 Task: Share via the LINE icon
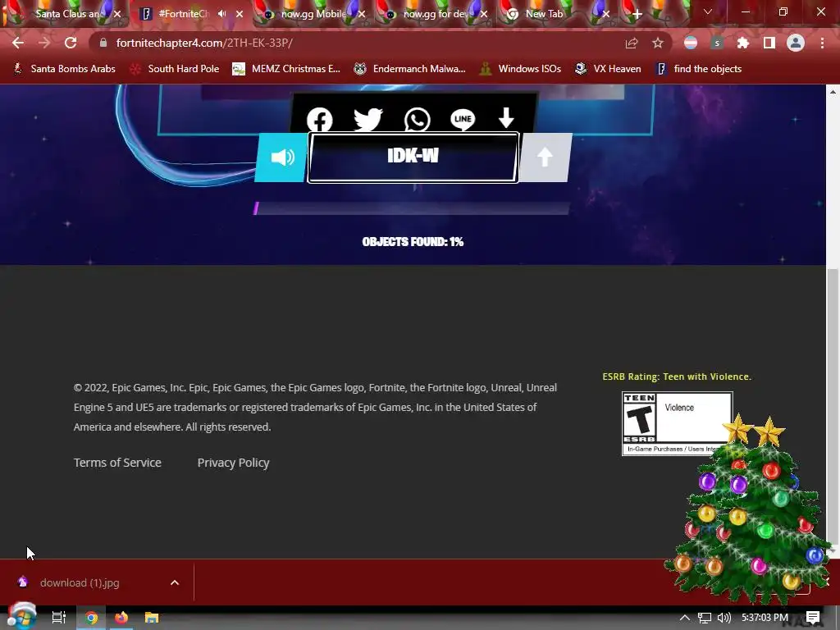pyautogui.click(x=463, y=119)
